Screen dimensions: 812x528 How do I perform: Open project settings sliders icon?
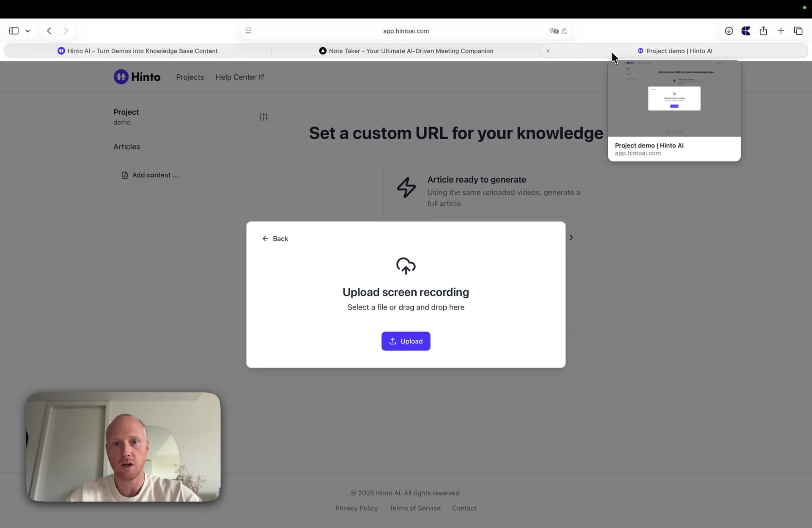[x=263, y=117]
